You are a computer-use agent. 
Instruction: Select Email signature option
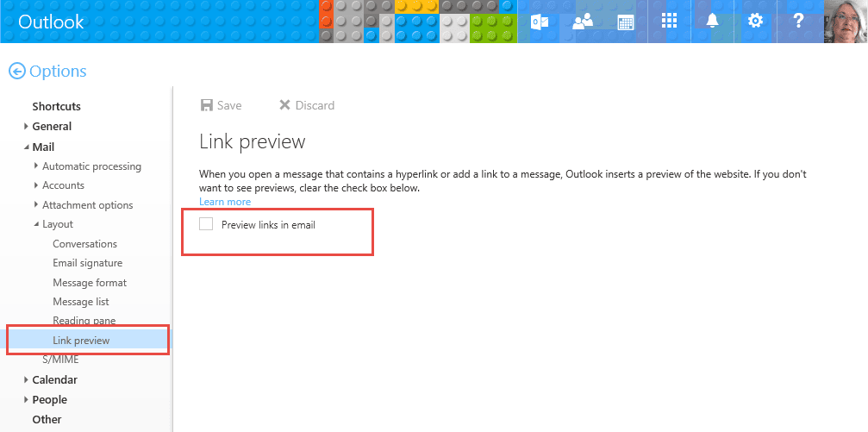coord(87,263)
